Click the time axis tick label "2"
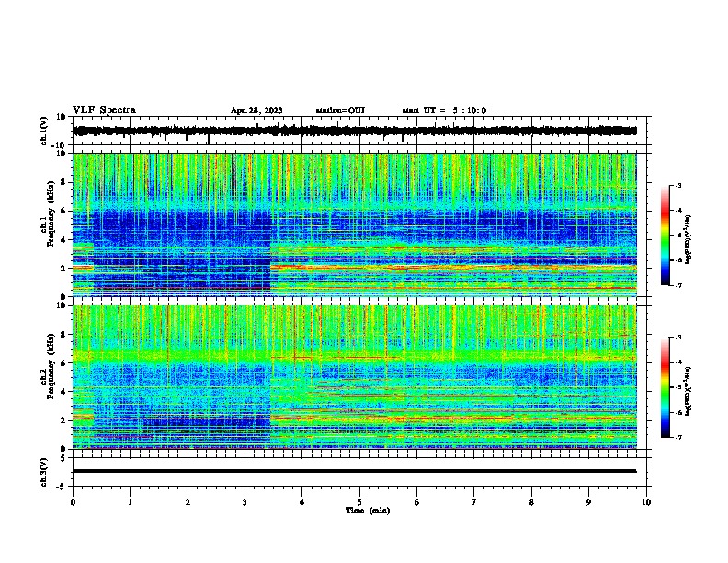This screenshot has height=563, width=728. (x=188, y=502)
